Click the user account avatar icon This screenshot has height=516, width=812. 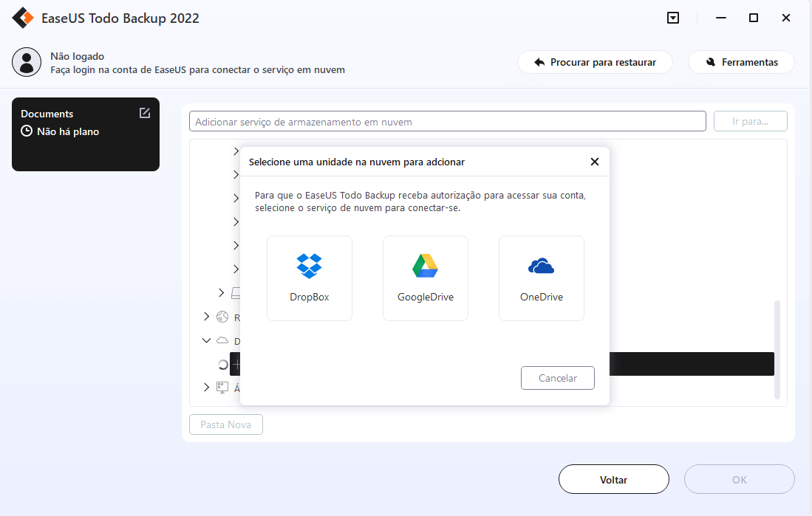coord(27,62)
